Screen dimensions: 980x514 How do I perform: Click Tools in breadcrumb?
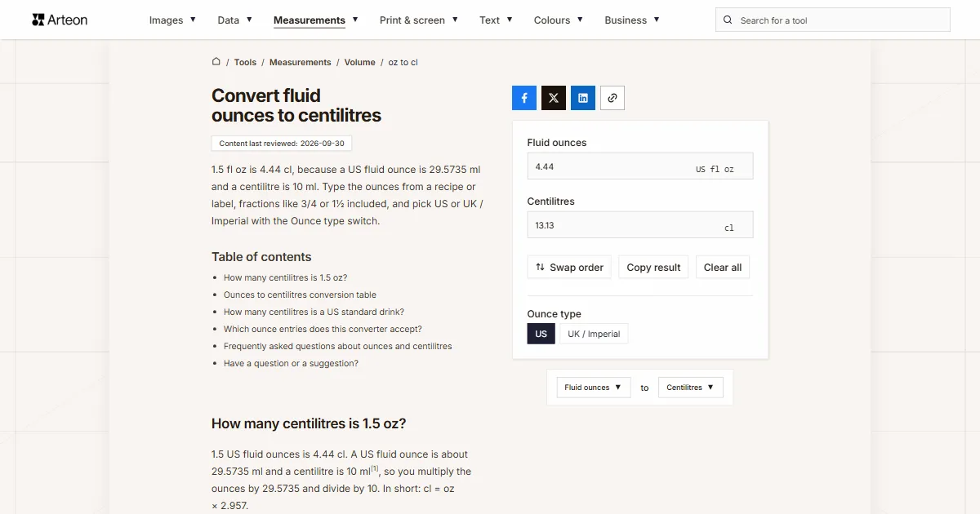[x=245, y=62]
